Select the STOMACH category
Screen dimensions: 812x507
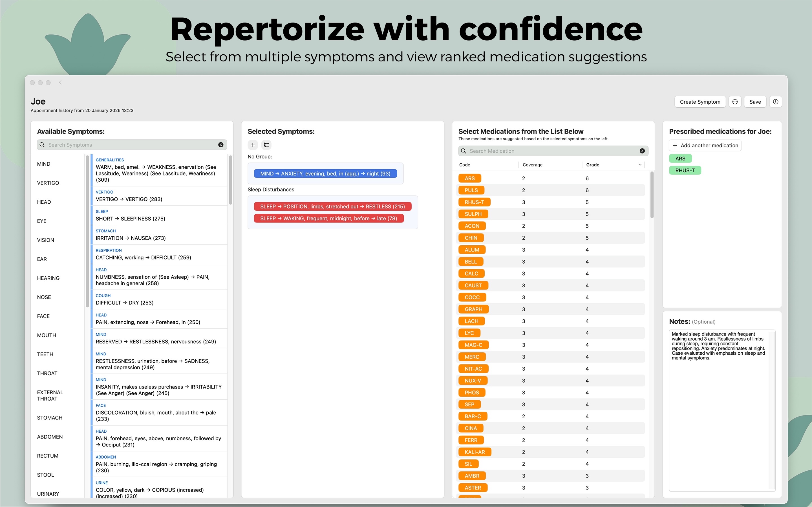pyautogui.click(x=50, y=417)
